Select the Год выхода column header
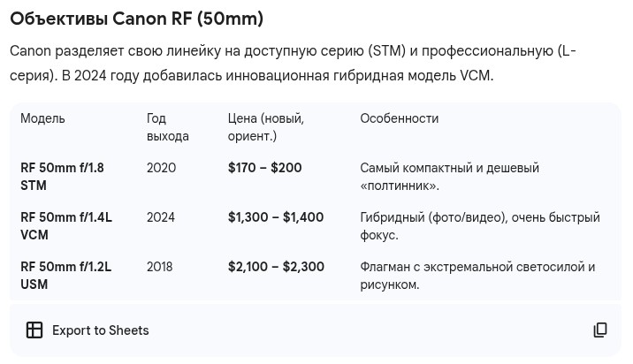 point(167,127)
